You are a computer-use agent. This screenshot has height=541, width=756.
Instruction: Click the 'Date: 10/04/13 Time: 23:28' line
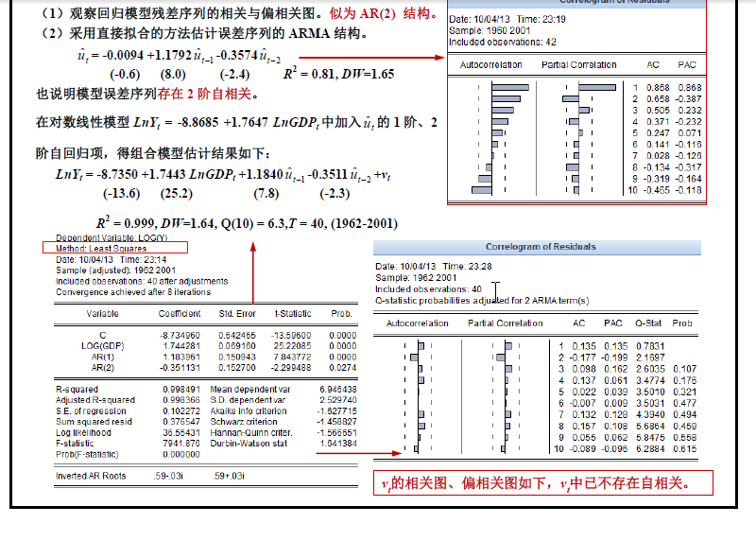(434, 267)
